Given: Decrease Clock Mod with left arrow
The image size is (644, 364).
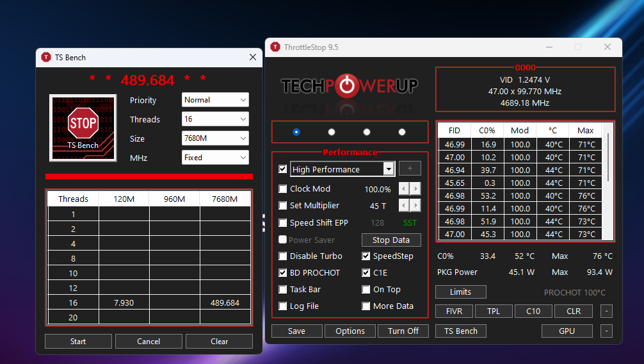Looking at the screenshot, I should coord(404,189).
